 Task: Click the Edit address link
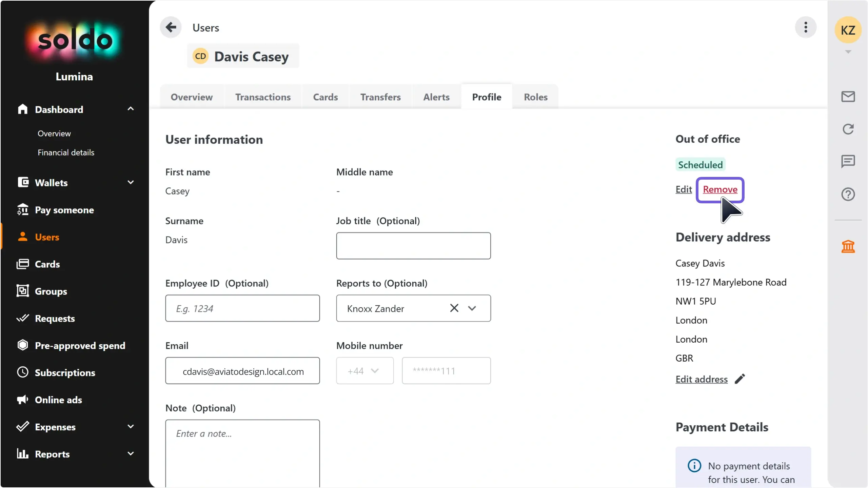pos(702,379)
